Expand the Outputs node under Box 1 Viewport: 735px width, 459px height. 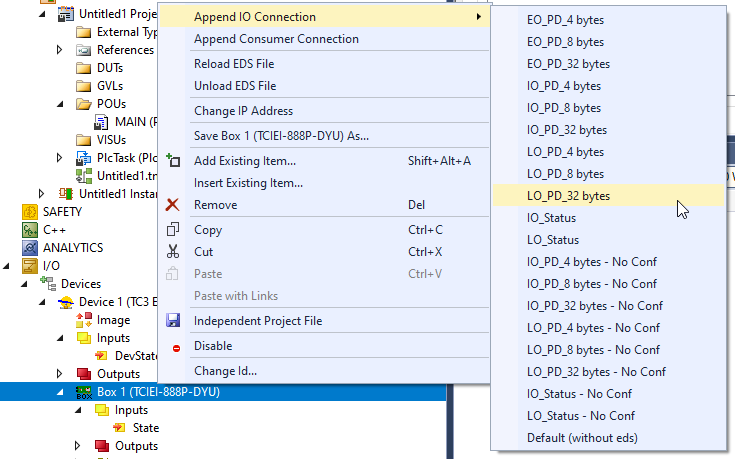pos(77,445)
